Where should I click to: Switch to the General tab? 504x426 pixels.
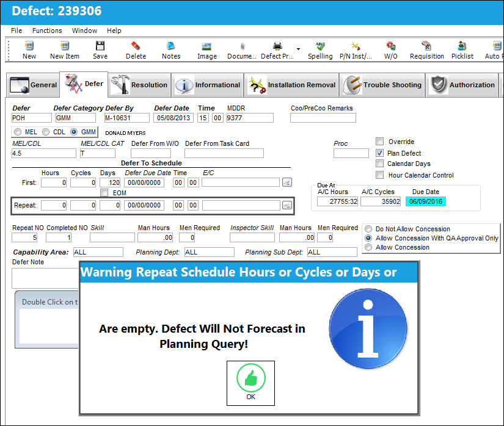tap(33, 85)
